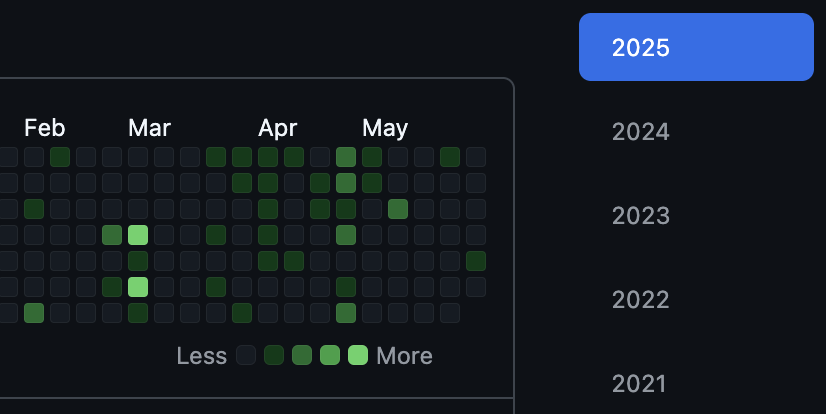This screenshot has width=826, height=414.
Task: Show the 2022 contribution year
Action: [x=641, y=300]
